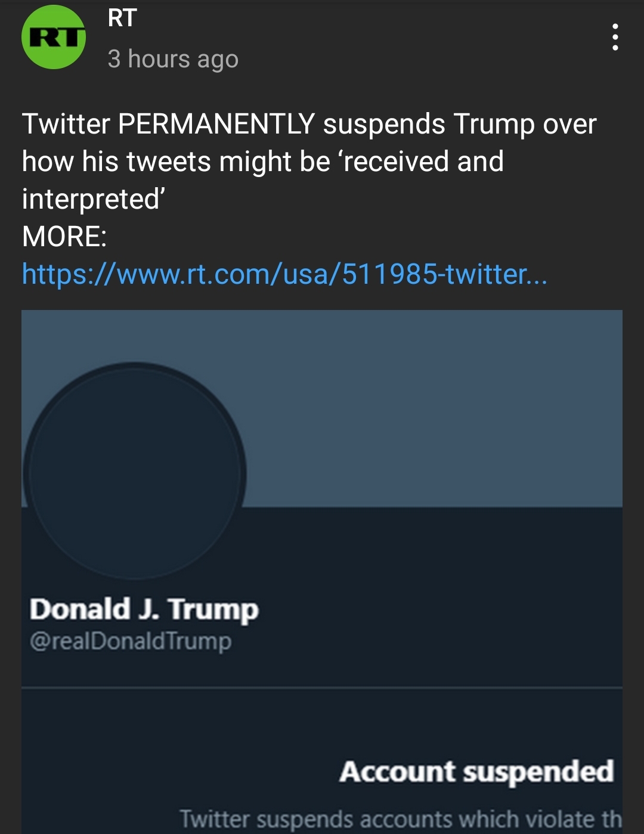This screenshot has width=644, height=834.
Task: Click the 'RT' letters inside the green logo
Action: tap(54, 38)
